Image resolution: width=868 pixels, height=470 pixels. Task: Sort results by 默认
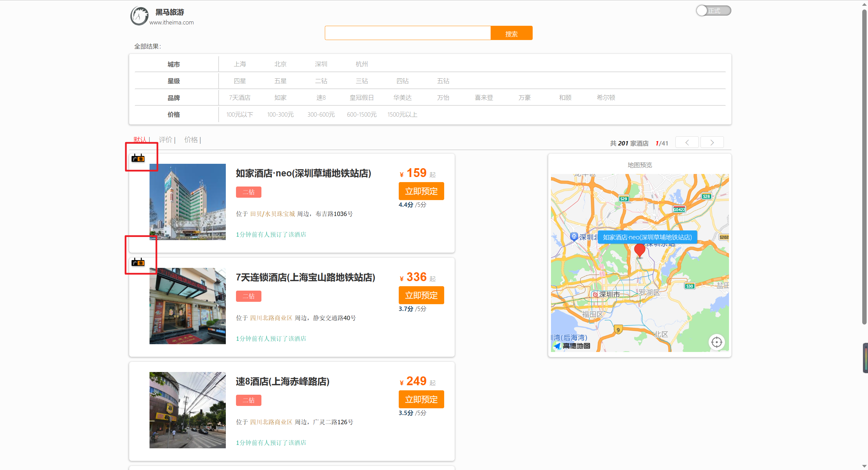(x=140, y=139)
